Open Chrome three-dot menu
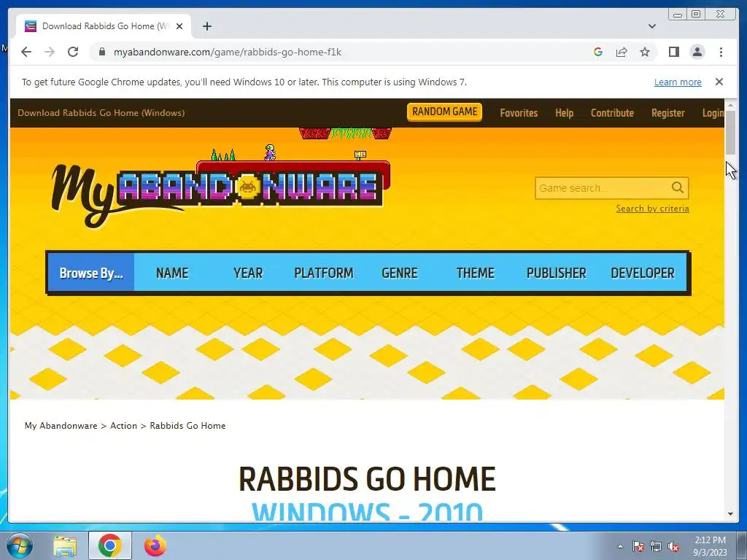The width and height of the screenshot is (747, 560). click(721, 52)
